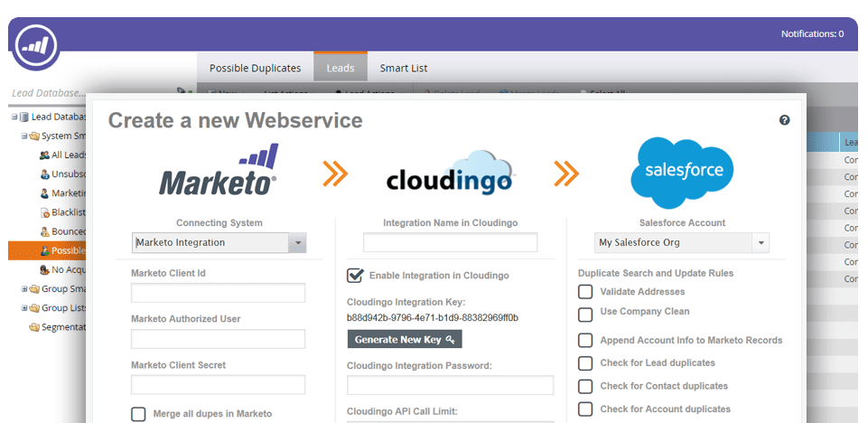Toggle Enable Integration in Cloudingo checkbox
This screenshot has height=423, width=868.
coord(355,275)
